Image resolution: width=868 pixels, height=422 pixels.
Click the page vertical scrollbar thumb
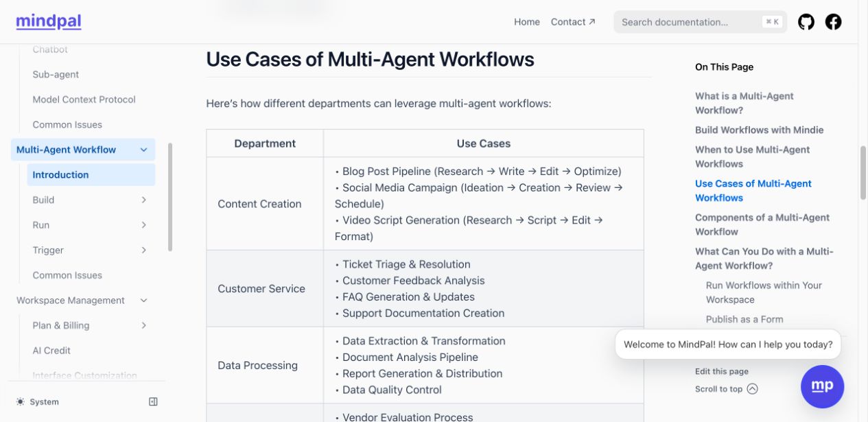(x=863, y=172)
